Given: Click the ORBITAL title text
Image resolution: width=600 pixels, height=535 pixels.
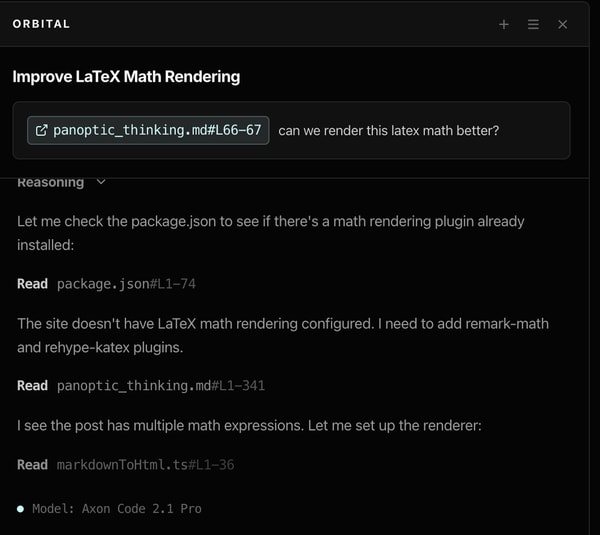Looking at the screenshot, I should tap(41, 24).
